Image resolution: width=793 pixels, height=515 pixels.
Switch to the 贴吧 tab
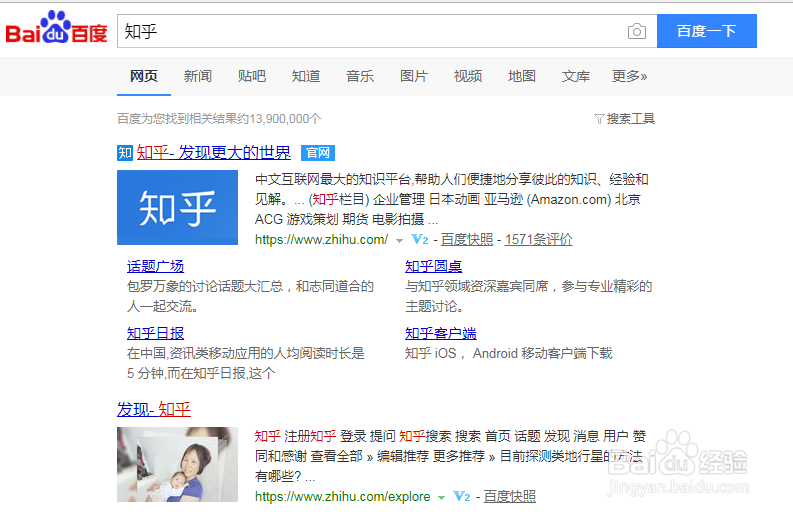(x=252, y=76)
